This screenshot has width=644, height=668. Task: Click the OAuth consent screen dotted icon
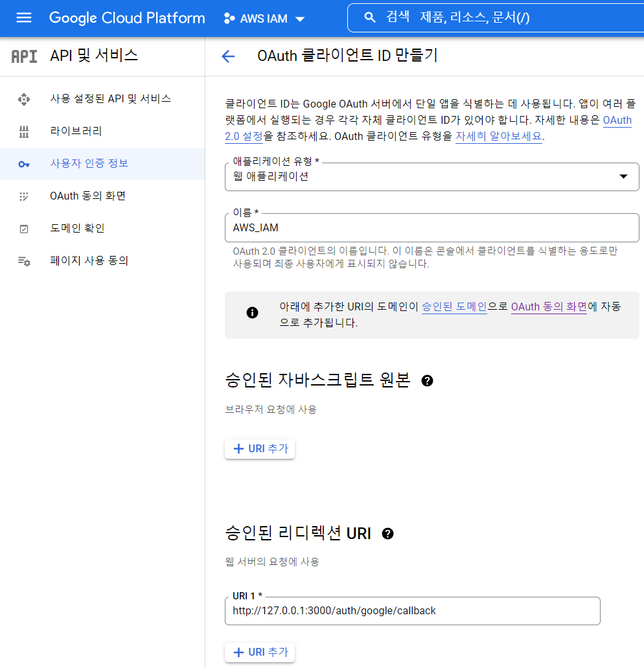point(24,196)
